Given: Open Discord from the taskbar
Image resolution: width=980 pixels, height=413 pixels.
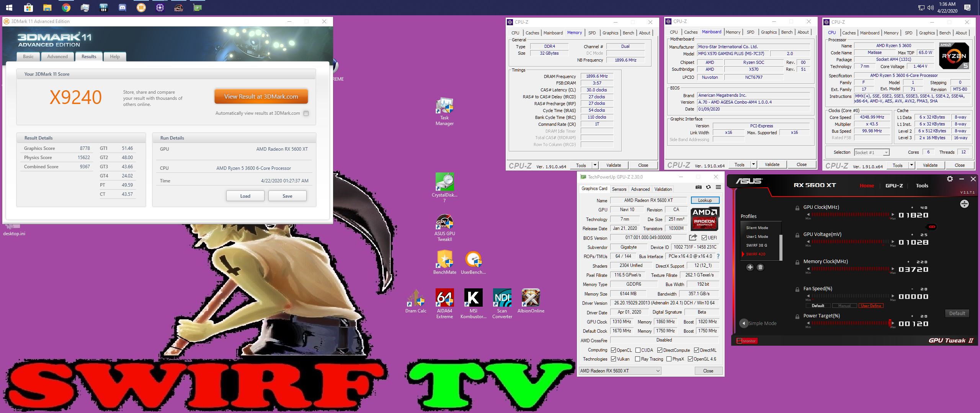Looking at the screenshot, I should pyautogui.click(x=122, y=8).
